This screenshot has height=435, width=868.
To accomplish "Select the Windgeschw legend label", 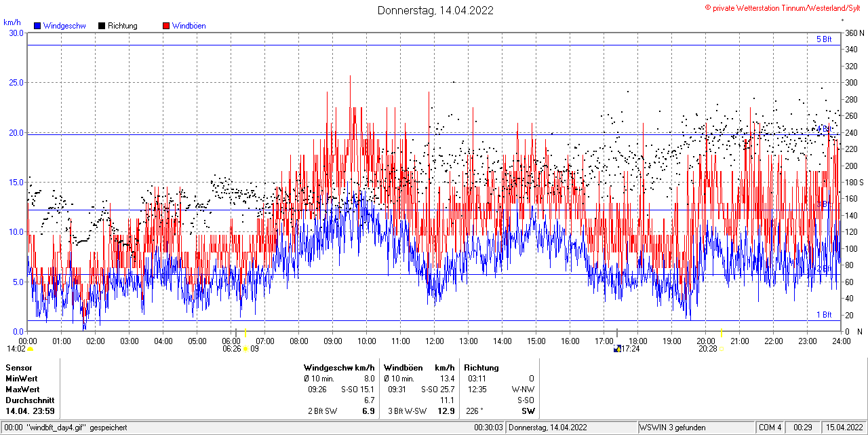I will (64, 26).
